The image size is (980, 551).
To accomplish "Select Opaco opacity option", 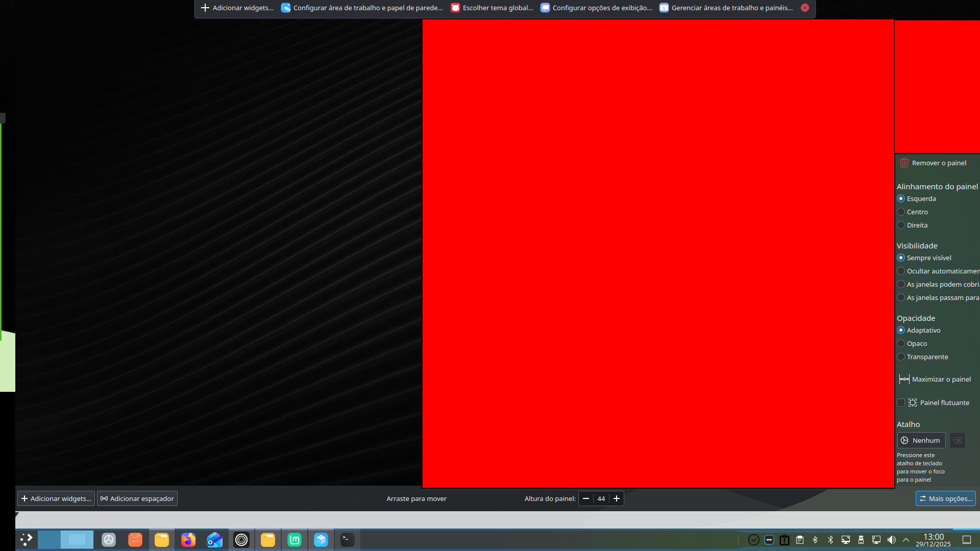I will (901, 343).
